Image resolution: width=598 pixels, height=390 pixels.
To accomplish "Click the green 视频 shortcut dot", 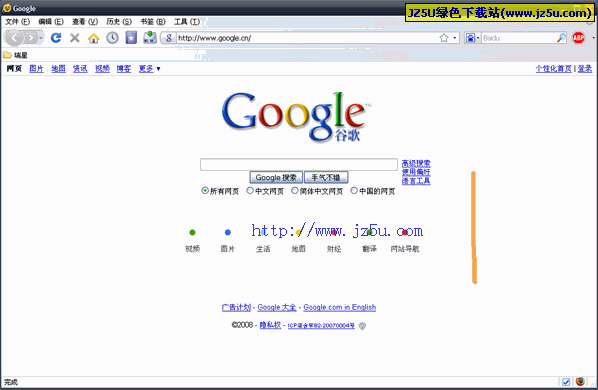I will tap(192, 232).
